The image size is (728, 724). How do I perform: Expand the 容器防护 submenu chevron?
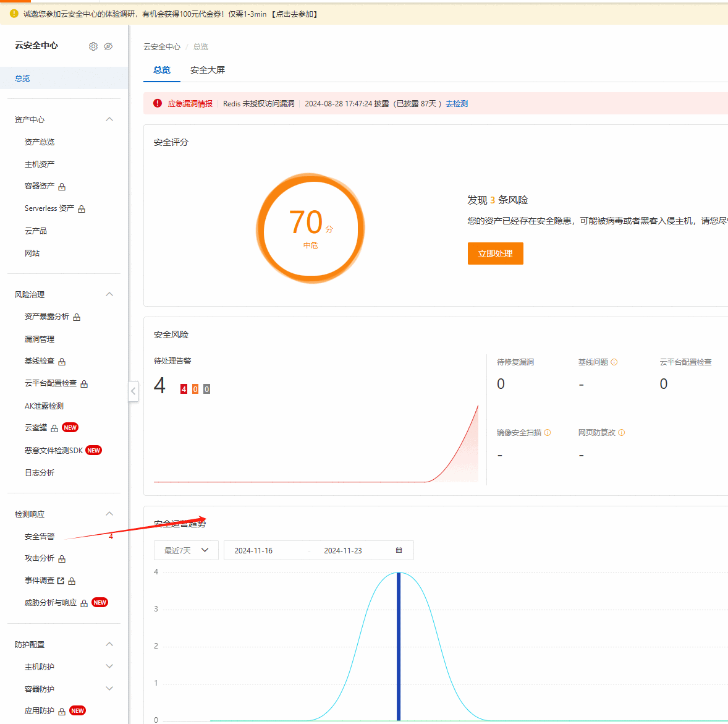[x=109, y=689]
